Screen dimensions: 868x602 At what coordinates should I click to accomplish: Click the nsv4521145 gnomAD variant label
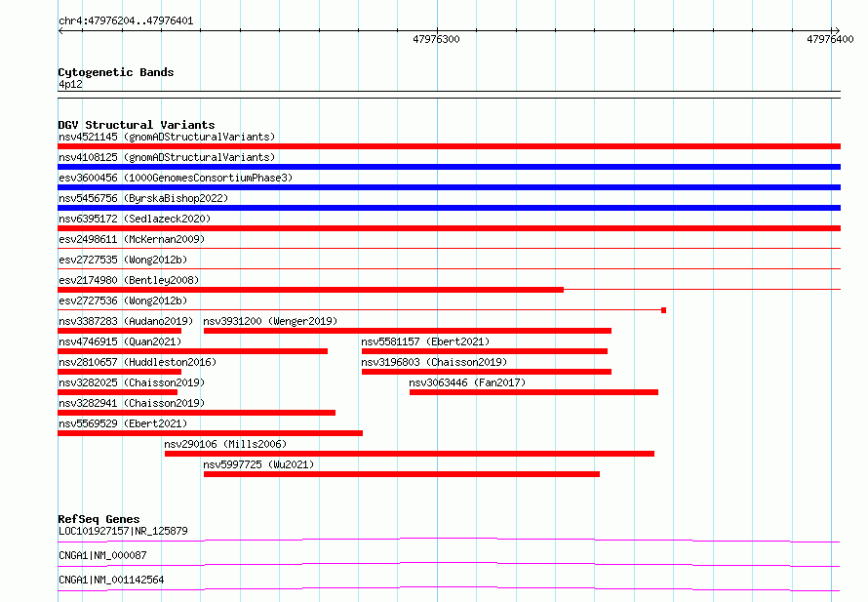point(167,137)
